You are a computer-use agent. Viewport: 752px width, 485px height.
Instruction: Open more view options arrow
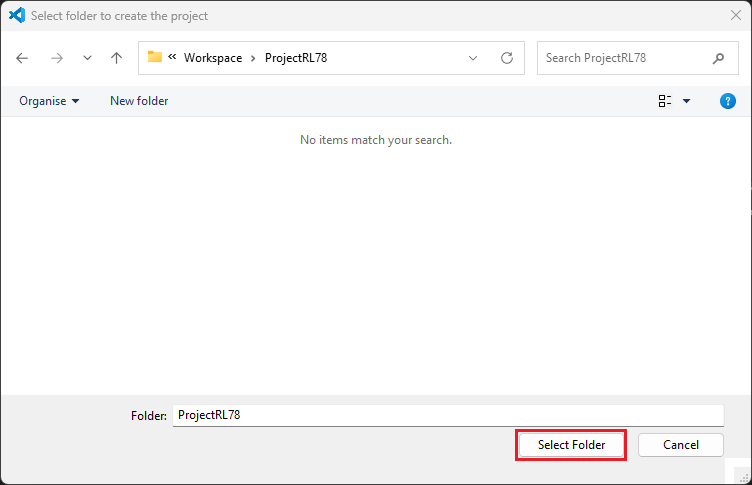coord(686,101)
